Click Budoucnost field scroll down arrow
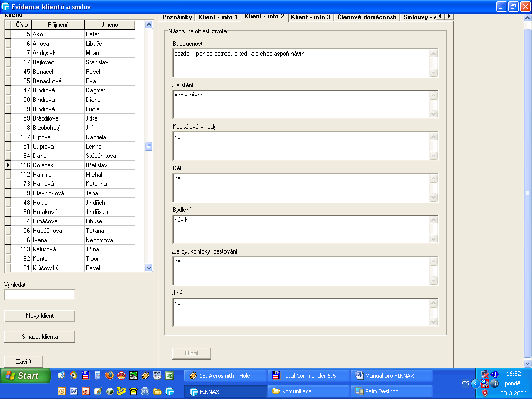The width and height of the screenshot is (532, 399). (x=433, y=72)
